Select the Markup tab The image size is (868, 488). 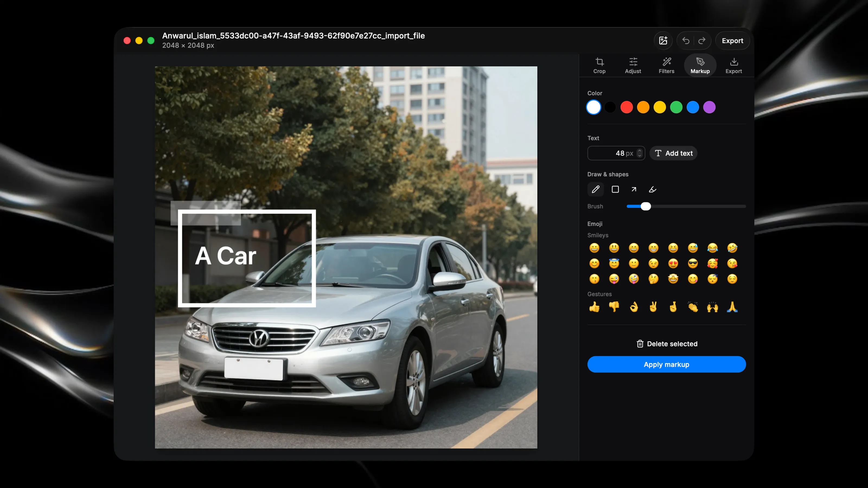pyautogui.click(x=700, y=65)
